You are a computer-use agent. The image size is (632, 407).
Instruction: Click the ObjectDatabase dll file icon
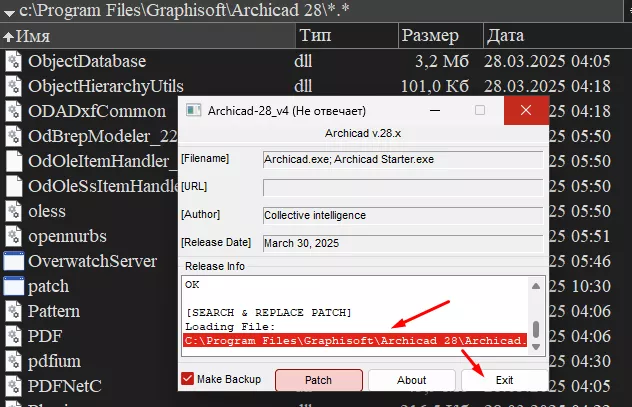(x=14, y=61)
